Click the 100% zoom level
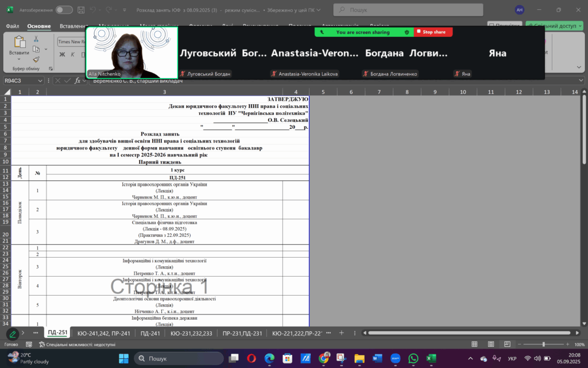 pos(579,344)
